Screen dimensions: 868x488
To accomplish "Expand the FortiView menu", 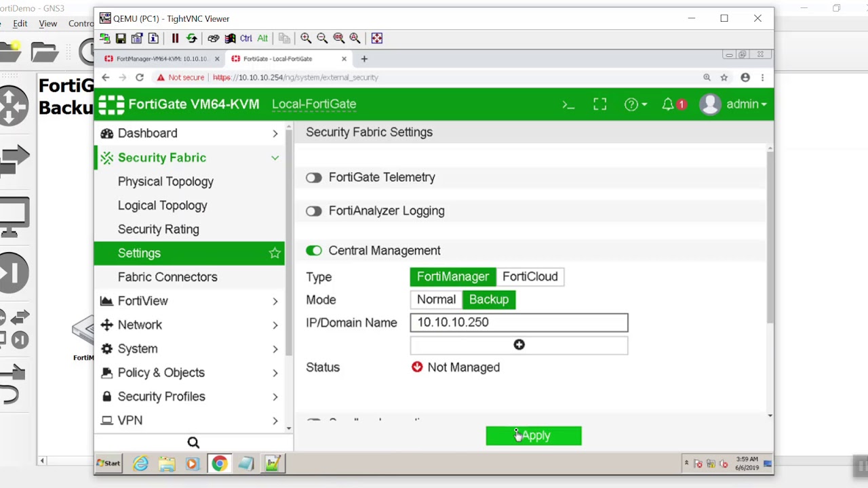I will click(x=189, y=301).
